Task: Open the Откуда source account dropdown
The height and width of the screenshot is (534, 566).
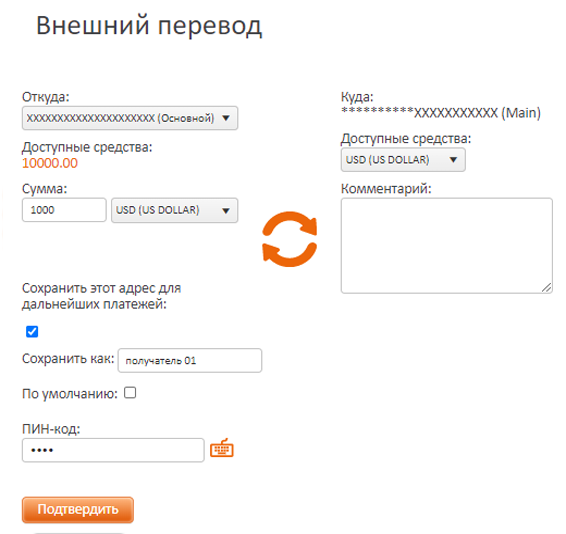Action: point(130,118)
